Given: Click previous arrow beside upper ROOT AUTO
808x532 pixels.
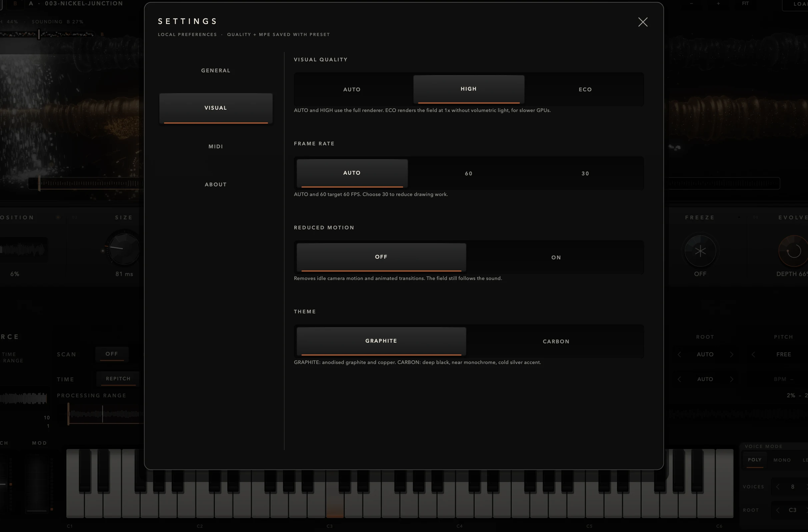Looking at the screenshot, I should (679, 354).
